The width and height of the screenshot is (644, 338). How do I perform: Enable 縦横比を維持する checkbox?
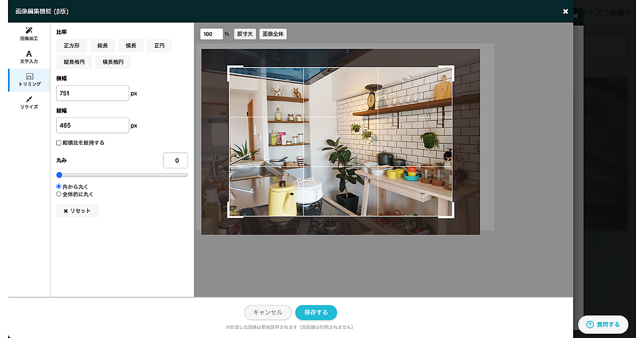[x=59, y=143]
